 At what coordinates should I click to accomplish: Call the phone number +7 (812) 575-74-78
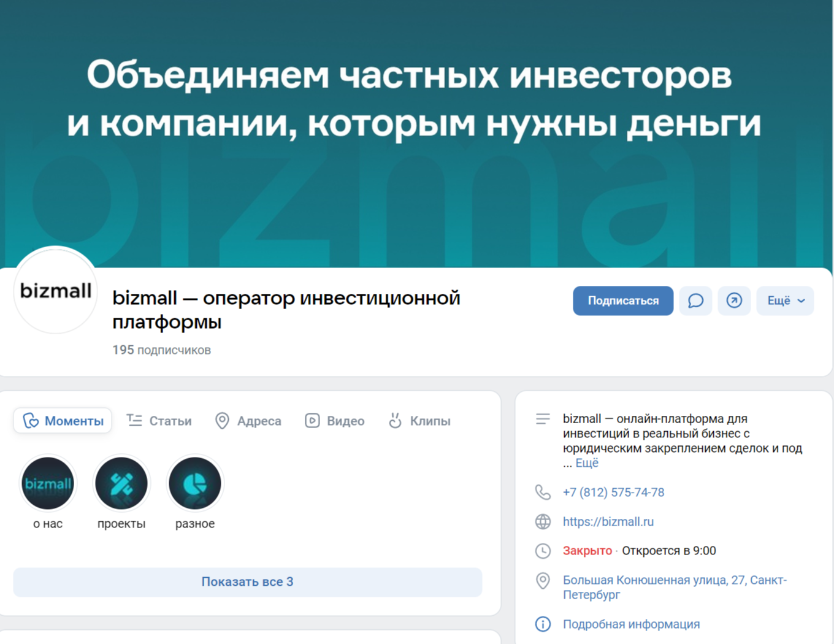[613, 493]
